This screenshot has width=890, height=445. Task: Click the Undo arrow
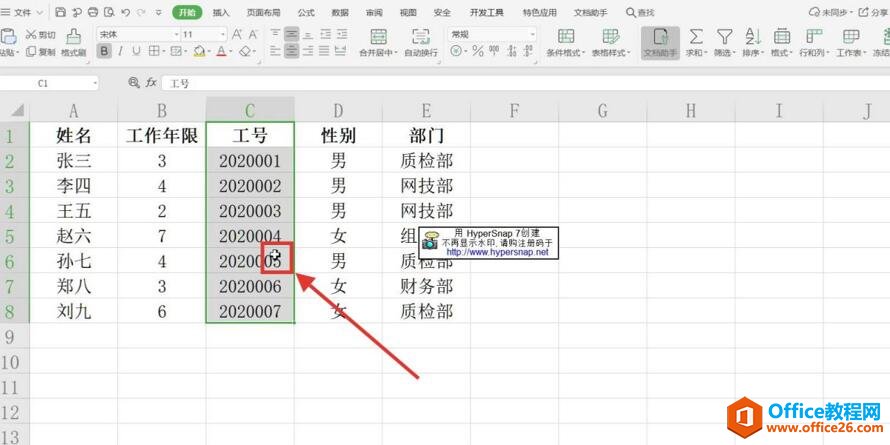(125, 12)
